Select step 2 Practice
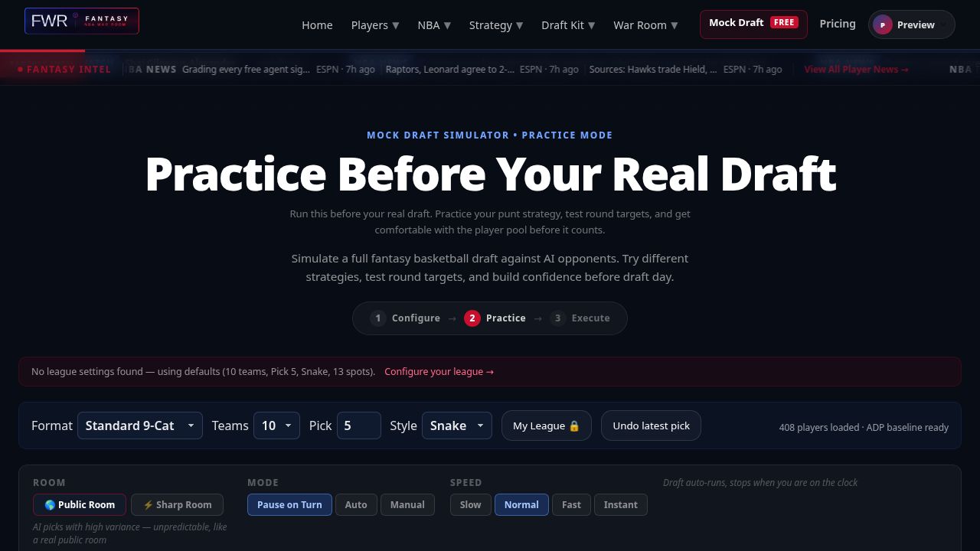Screen dimensions: 980x551 (x=495, y=318)
